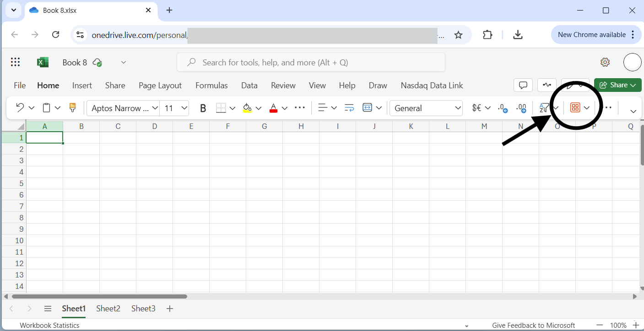Image resolution: width=644 pixels, height=331 pixels.
Task: Switch to Sheet3
Action: [x=143, y=309]
